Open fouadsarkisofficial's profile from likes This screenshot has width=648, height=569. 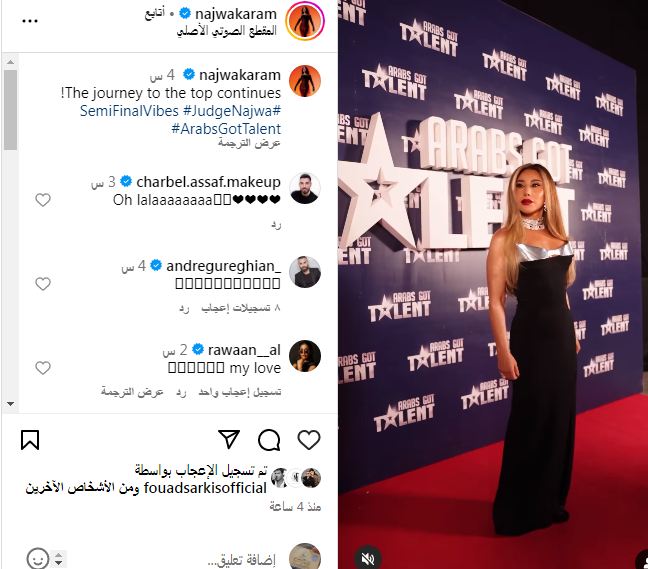(x=205, y=488)
